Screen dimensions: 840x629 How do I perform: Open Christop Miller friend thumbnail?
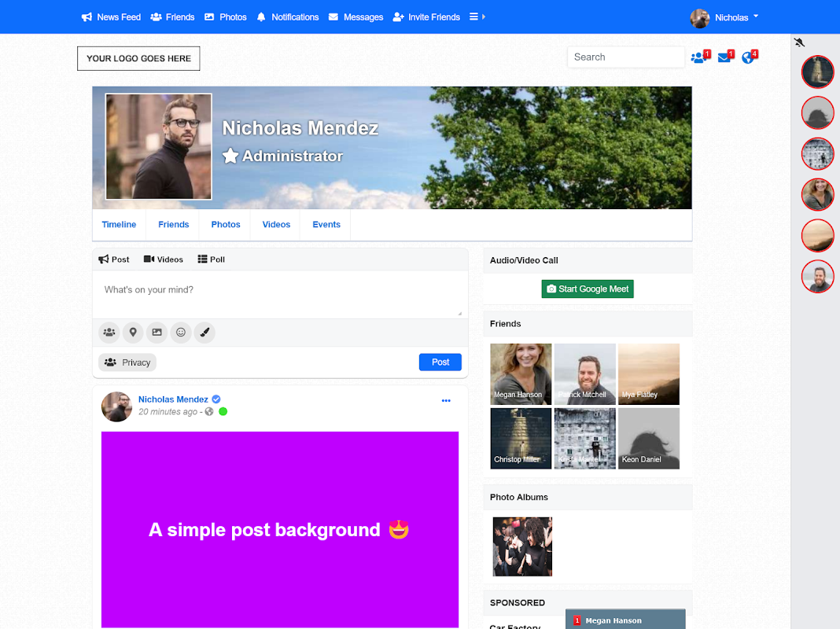pos(521,439)
